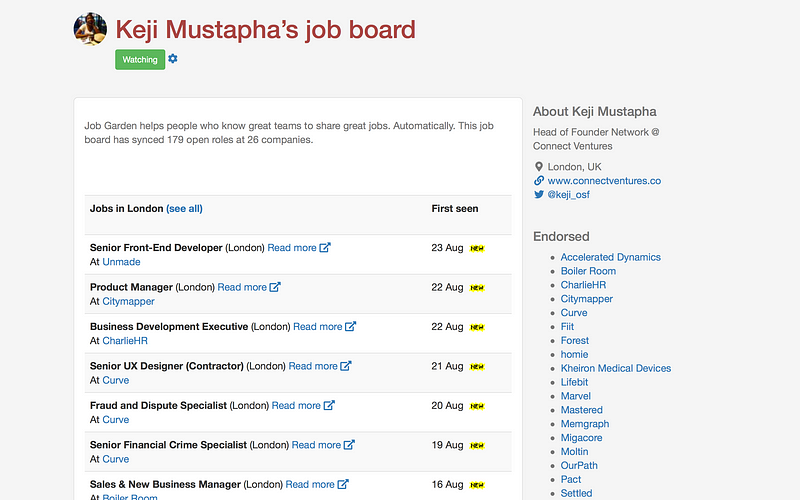Viewport: 800px width, 500px height.
Task: Click the location pin icon next to London, UK
Action: (x=539, y=167)
